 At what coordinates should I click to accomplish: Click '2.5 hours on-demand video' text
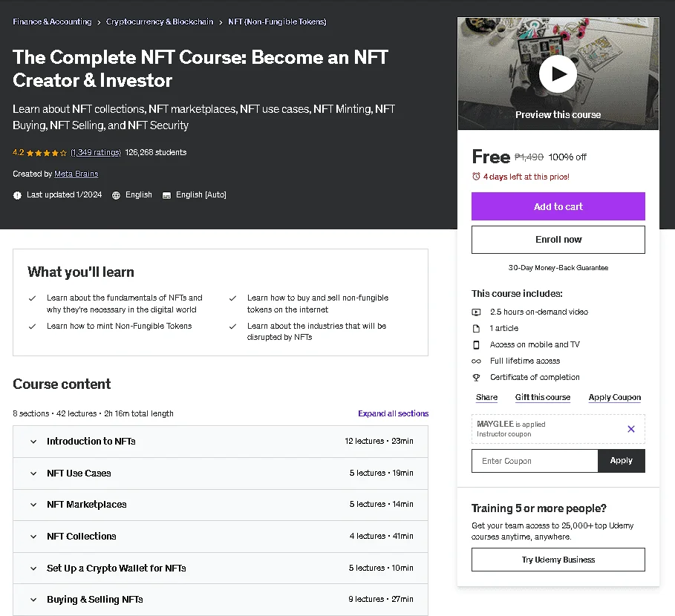pyautogui.click(x=539, y=312)
